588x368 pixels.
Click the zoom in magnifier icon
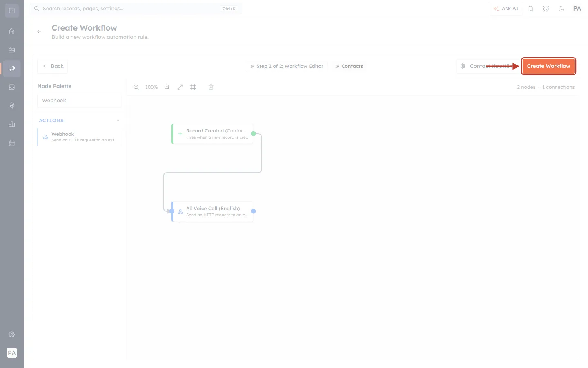tap(136, 87)
